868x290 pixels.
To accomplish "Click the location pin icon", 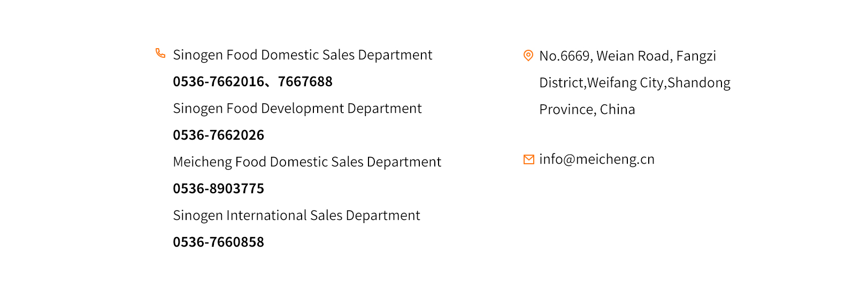I will point(528,56).
